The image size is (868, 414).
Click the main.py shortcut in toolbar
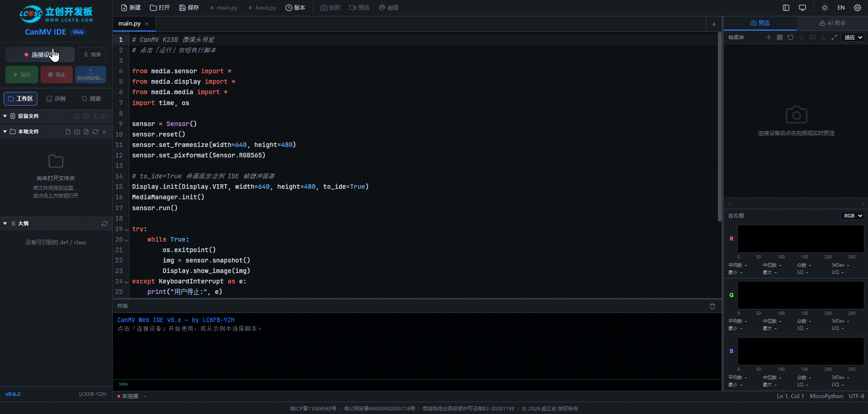pyautogui.click(x=224, y=8)
